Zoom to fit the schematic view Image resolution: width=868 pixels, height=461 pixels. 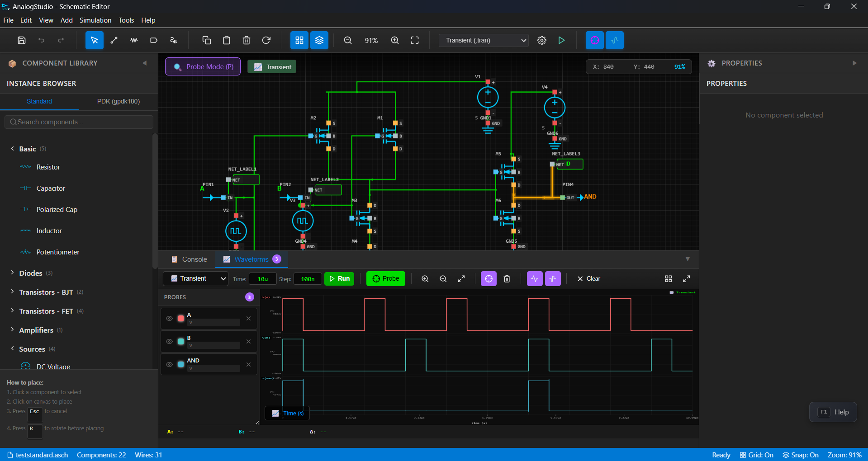click(x=414, y=40)
